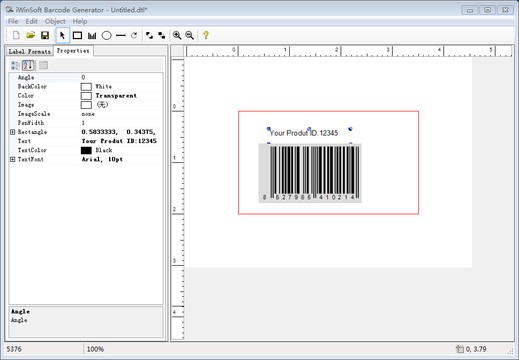The width and height of the screenshot is (519, 360).
Task: Choose the rectangle drawing tool
Action: [77, 35]
